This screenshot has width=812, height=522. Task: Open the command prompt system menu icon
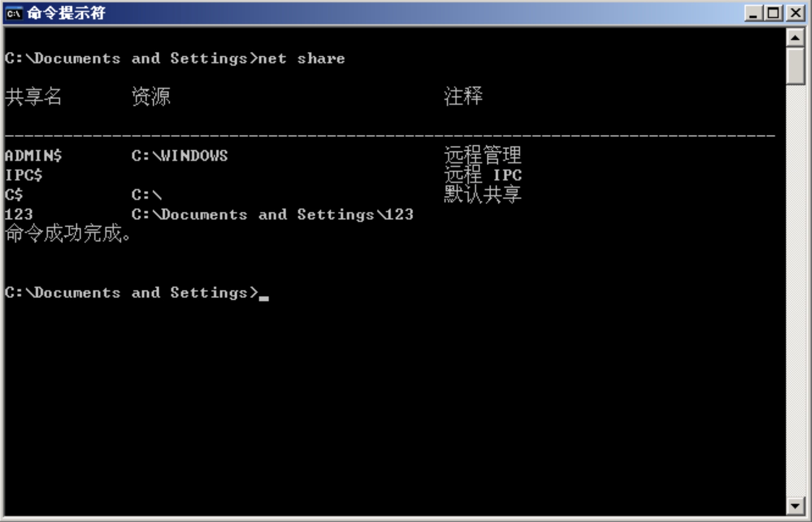14,13
